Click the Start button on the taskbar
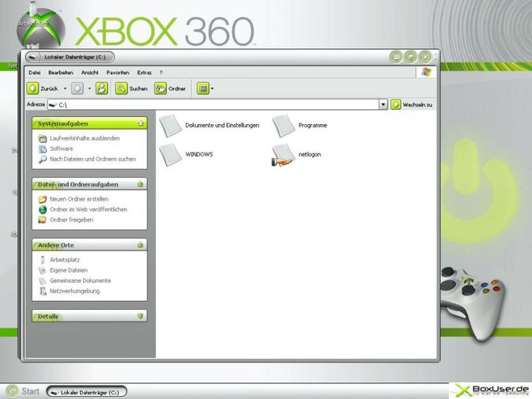The image size is (532, 399). (x=23, y=391)
